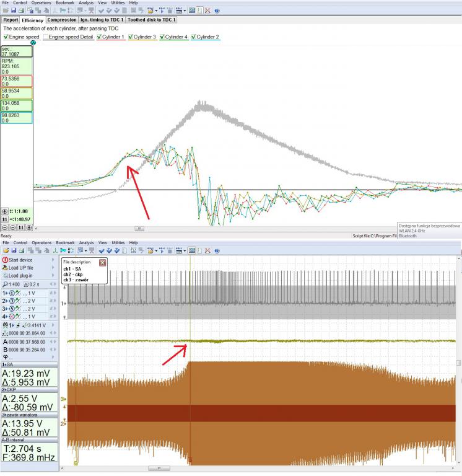Expand the Start device submenu arrow
The width and height of the screenshot is (462, 476).
click(53, 260)
